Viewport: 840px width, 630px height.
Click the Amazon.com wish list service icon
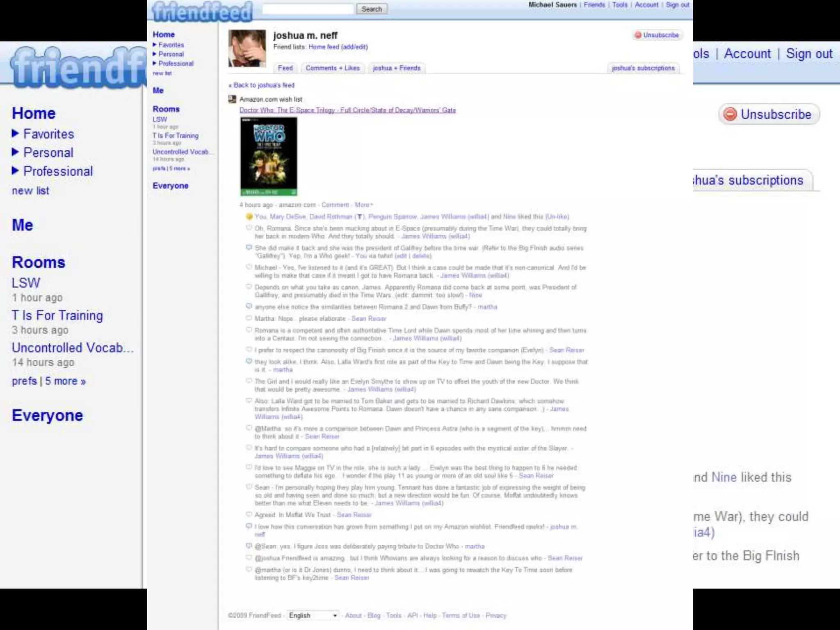(x=233, y=99)
